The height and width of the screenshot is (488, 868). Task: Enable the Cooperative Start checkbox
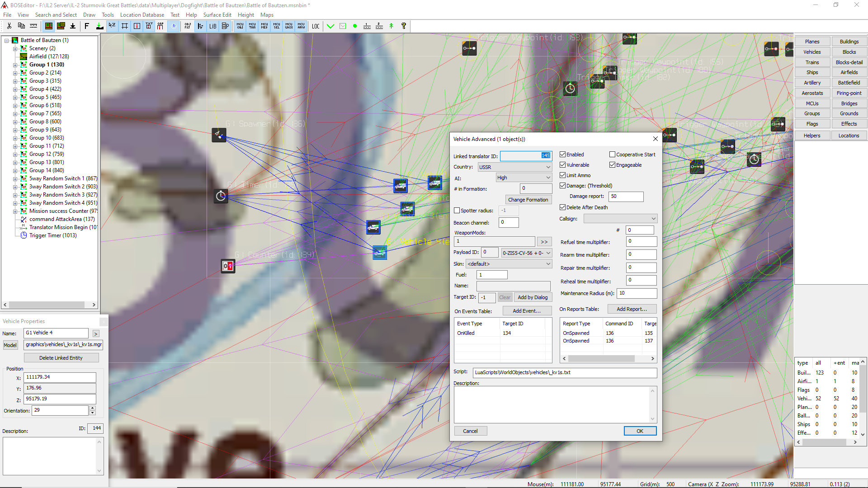click(612, 155)
